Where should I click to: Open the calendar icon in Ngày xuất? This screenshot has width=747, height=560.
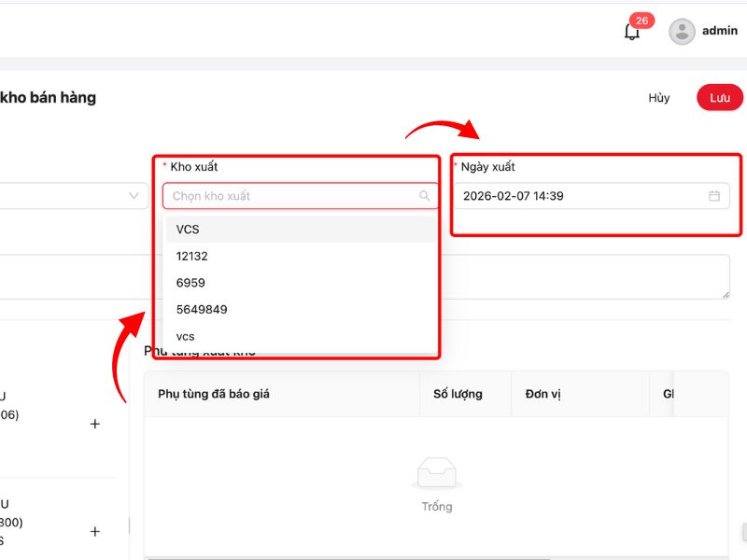(x=714, y=196)
